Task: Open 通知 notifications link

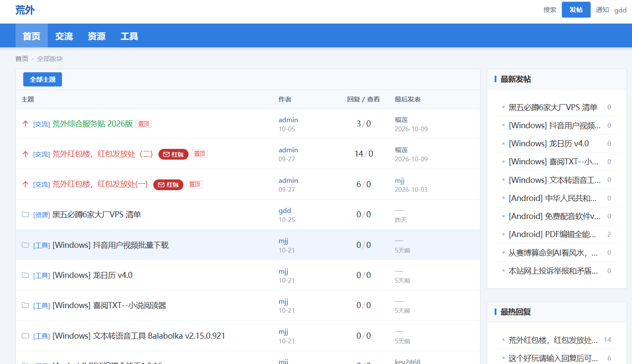Action: [602, 9]
